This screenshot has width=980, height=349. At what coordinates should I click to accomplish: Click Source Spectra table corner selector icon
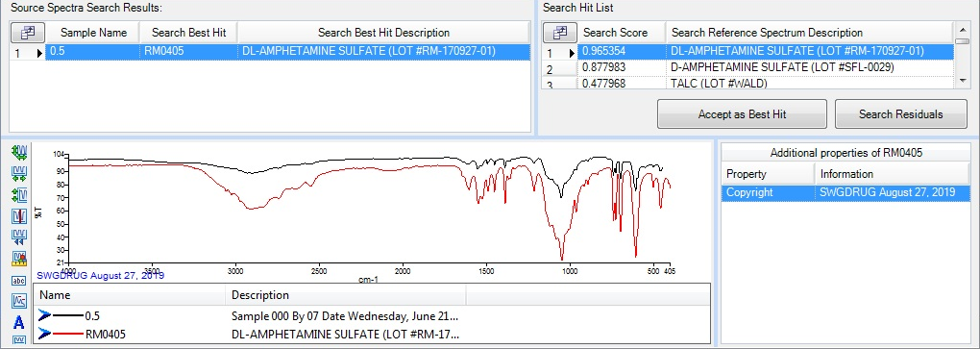tap(28, 33)
